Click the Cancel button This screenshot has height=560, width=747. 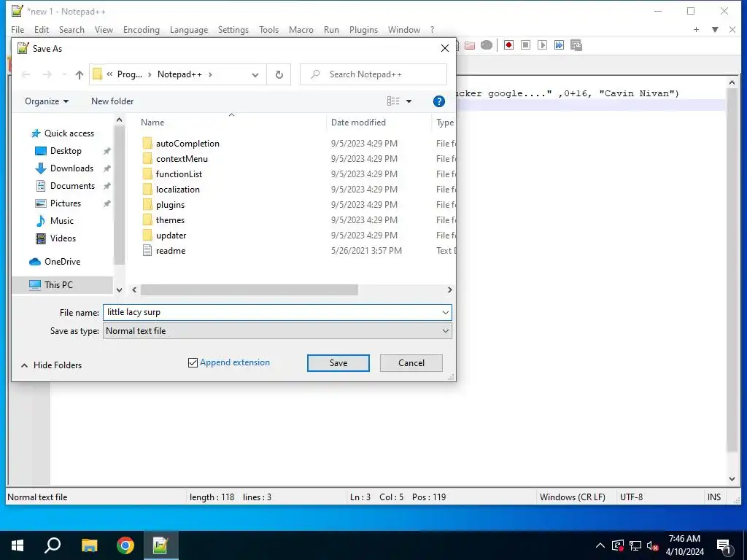tap(411, 363)
